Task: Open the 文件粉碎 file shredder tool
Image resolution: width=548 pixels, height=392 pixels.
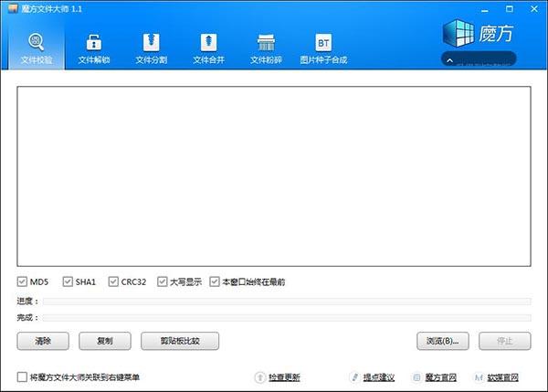Action: pyautogui.click(x=266, y=48)
